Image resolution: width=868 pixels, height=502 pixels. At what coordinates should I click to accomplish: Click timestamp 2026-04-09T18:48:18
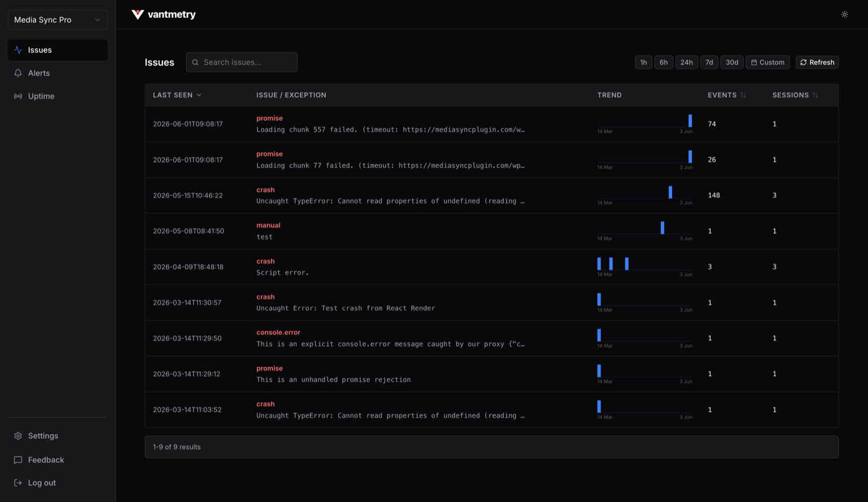(x=188, y=267)
